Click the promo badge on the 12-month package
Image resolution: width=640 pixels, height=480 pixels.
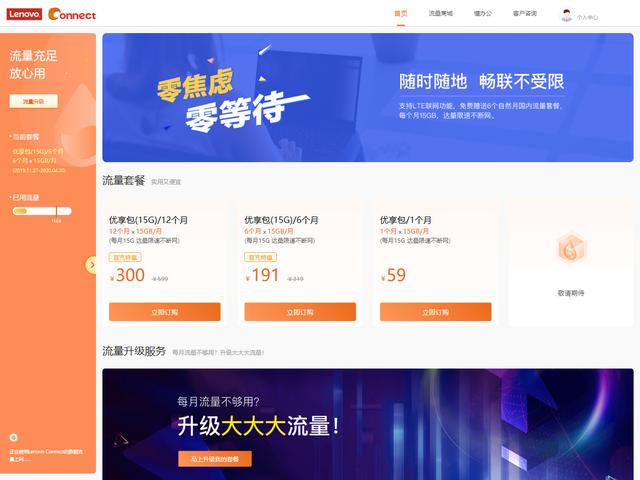[125, 257]
